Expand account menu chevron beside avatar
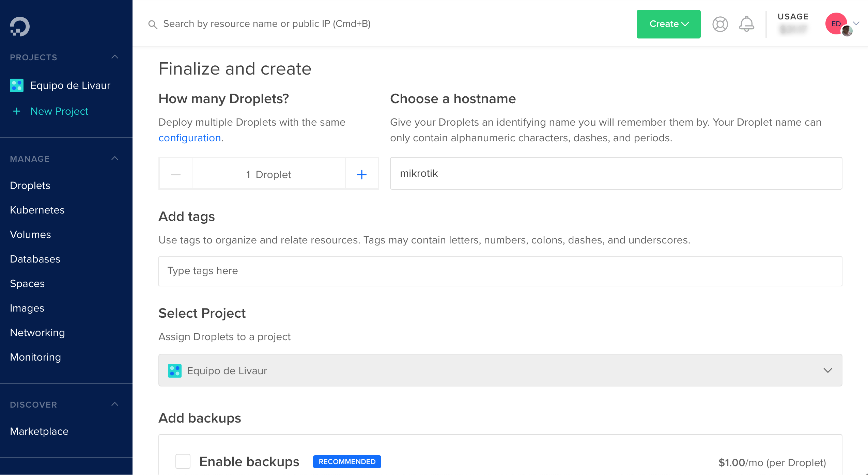This screenshot has height=475, width=868. 856,23
